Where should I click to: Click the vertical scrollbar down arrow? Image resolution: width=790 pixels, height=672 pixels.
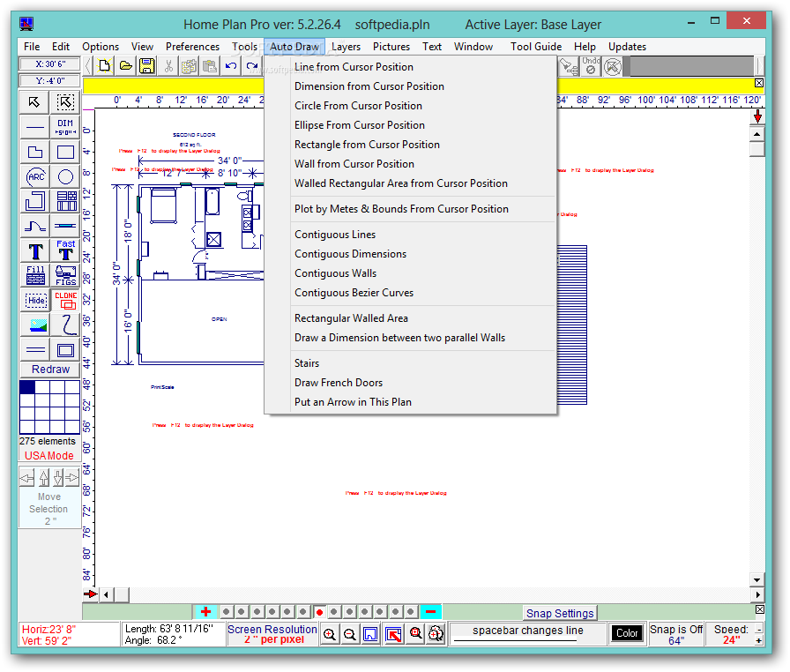point(756,579)
